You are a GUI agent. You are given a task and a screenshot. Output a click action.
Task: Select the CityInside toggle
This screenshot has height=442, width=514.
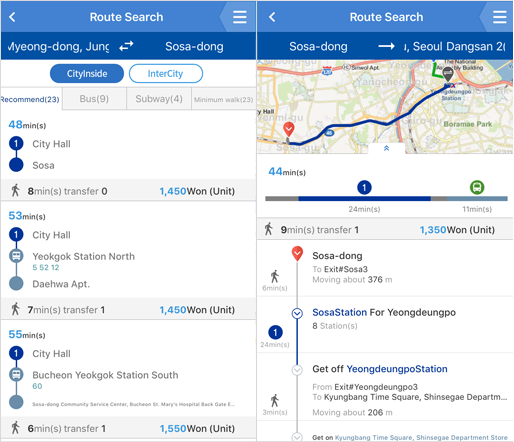pos(87,73)
